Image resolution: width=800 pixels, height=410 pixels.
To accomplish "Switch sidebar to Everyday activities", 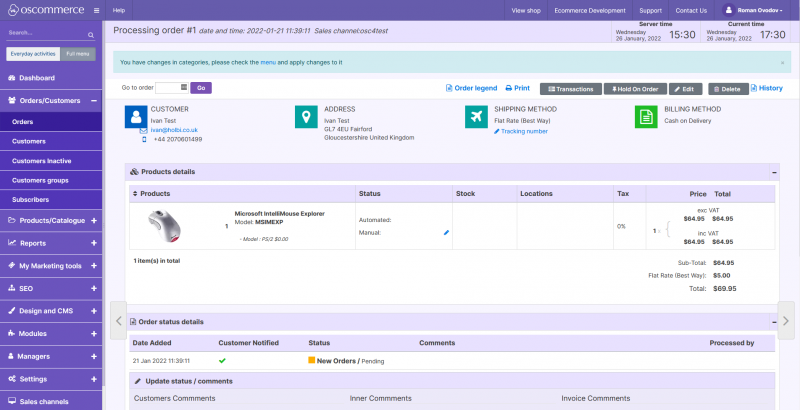I will [32, 54].
